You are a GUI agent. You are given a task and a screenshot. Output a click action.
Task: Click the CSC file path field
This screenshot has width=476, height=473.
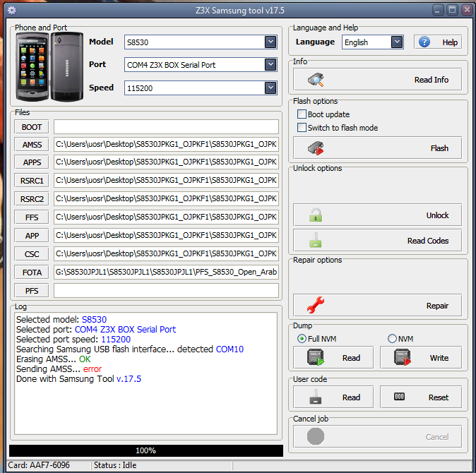tap(166, 253)
